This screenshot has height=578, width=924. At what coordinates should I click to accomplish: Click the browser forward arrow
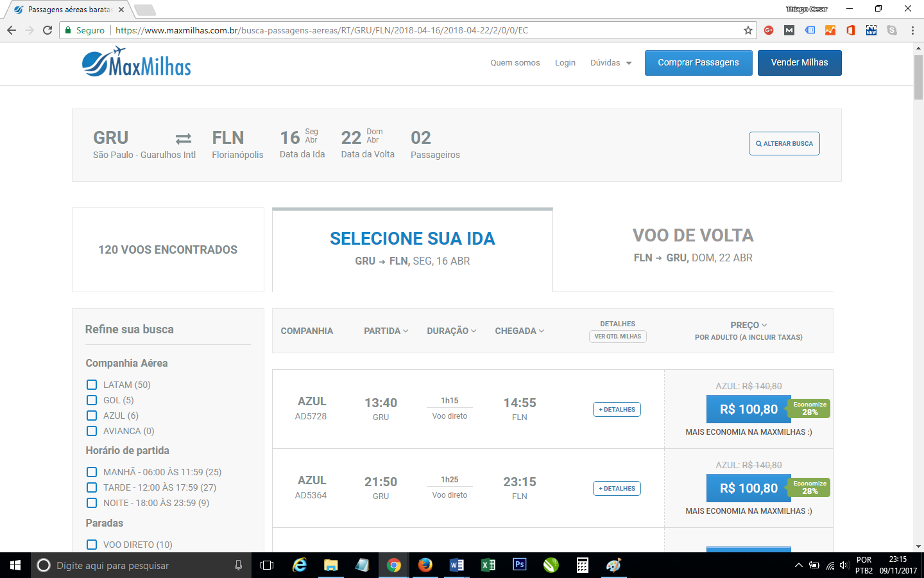tap(30, 30)
